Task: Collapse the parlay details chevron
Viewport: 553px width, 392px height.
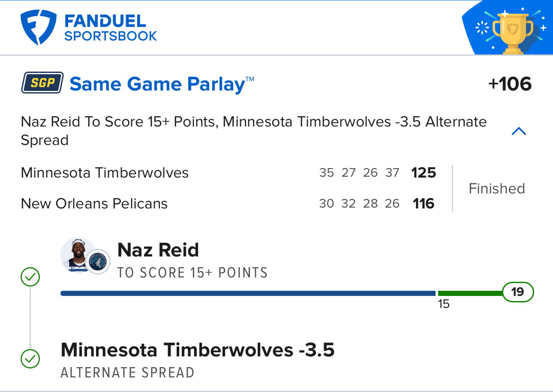Action: coord(519,131)
